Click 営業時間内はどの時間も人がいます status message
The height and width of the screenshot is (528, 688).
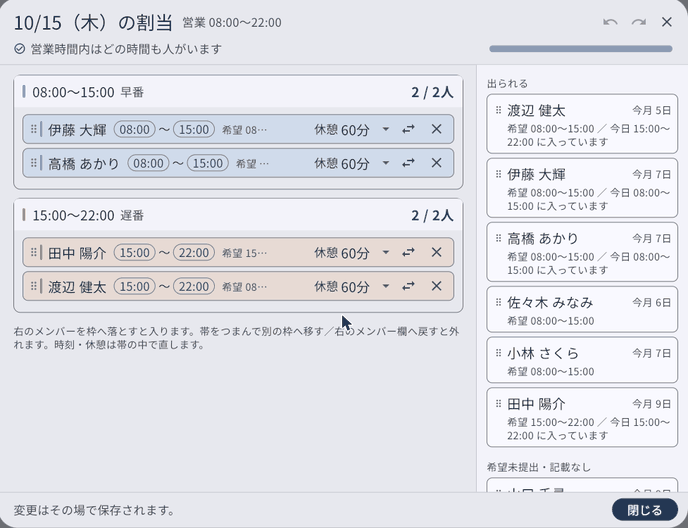click(x=126, y=49)
